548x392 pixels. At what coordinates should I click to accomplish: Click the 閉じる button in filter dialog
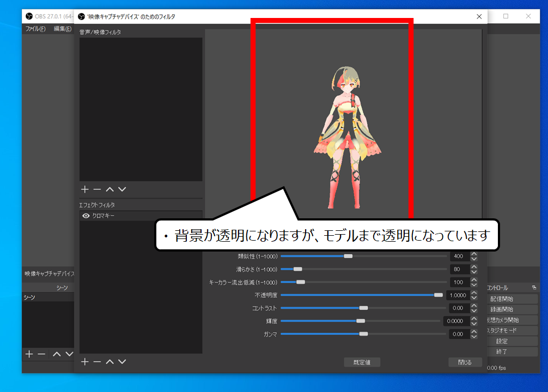point(465,362)
